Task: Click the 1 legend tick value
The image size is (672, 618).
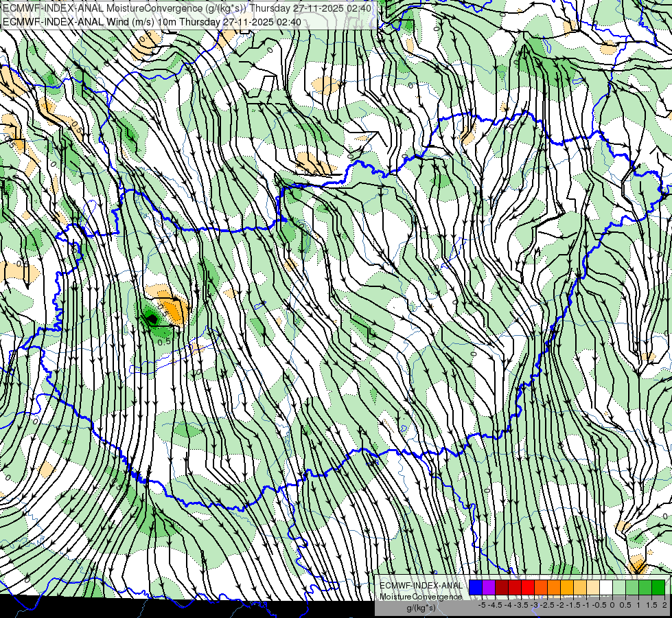Action: point(638,605)
